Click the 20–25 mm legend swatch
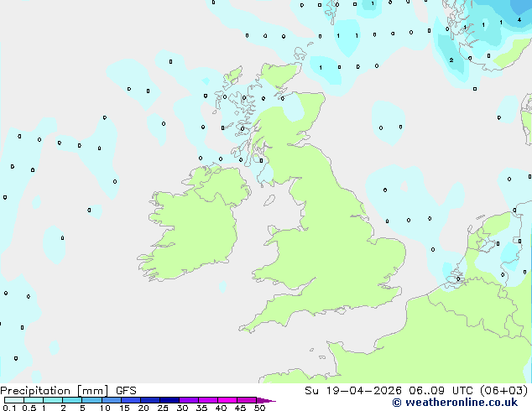 pos(149,400)
